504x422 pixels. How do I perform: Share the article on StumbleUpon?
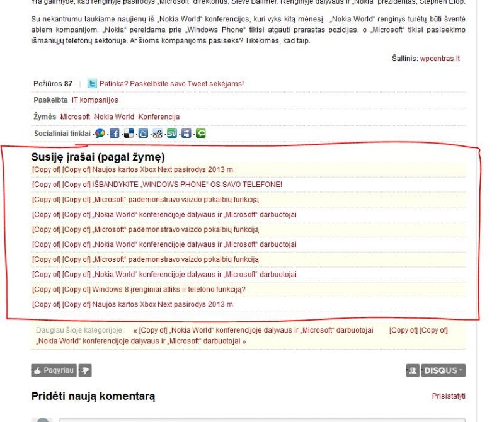point(172,133)
